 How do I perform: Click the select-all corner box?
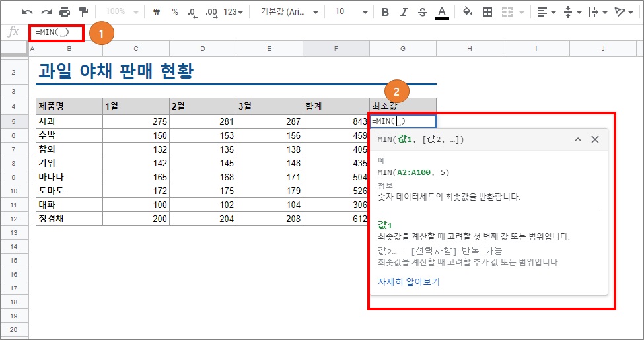15,48
